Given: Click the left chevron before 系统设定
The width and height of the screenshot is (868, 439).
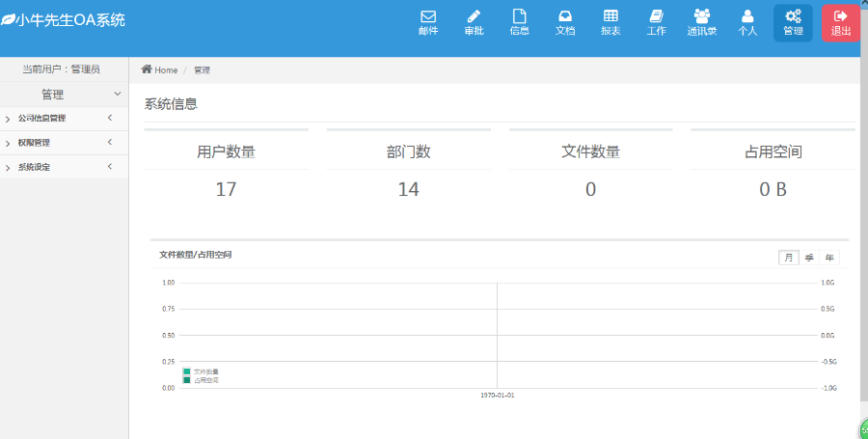Looking at the screenshot, I should tap(7, 168).
